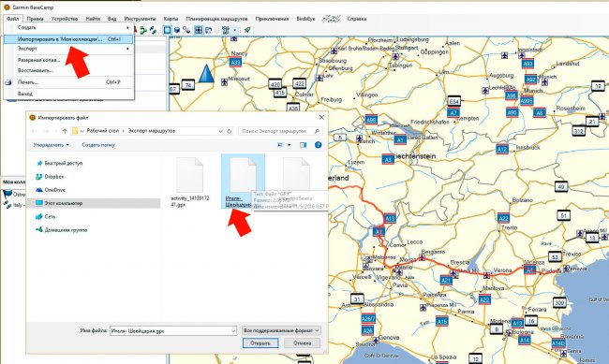The width and height of the screenshot is (609, 364).
Task: Select the blue track footprints tool
Action: pyautogui.click(x=153, y=30)
